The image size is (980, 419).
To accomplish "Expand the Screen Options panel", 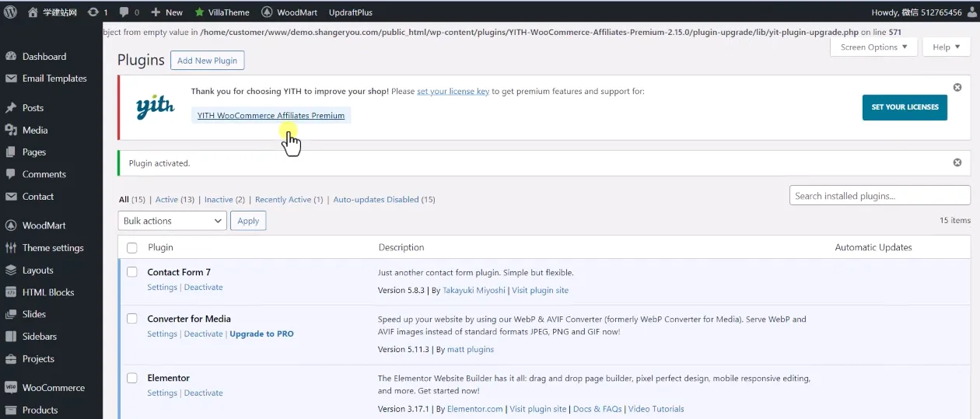I will (x=874, y=47).
